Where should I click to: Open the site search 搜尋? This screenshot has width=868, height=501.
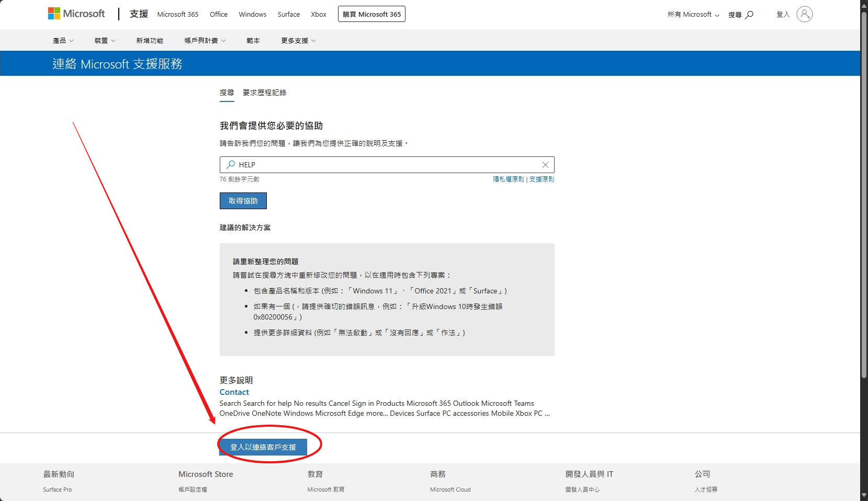point(741,15)
